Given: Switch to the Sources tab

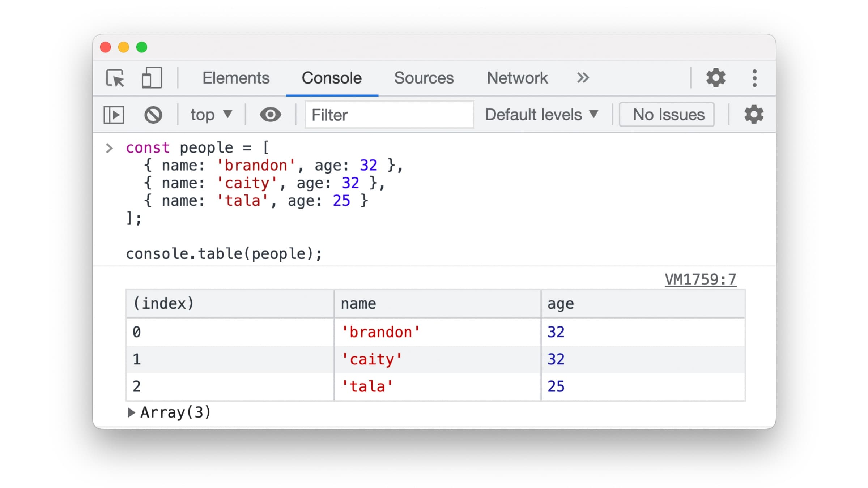Looking at the screenshot, I should pos(424,78).
